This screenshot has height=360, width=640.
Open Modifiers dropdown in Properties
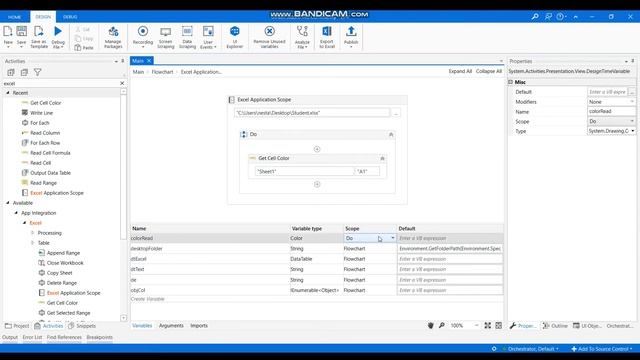tap(632, 102)
